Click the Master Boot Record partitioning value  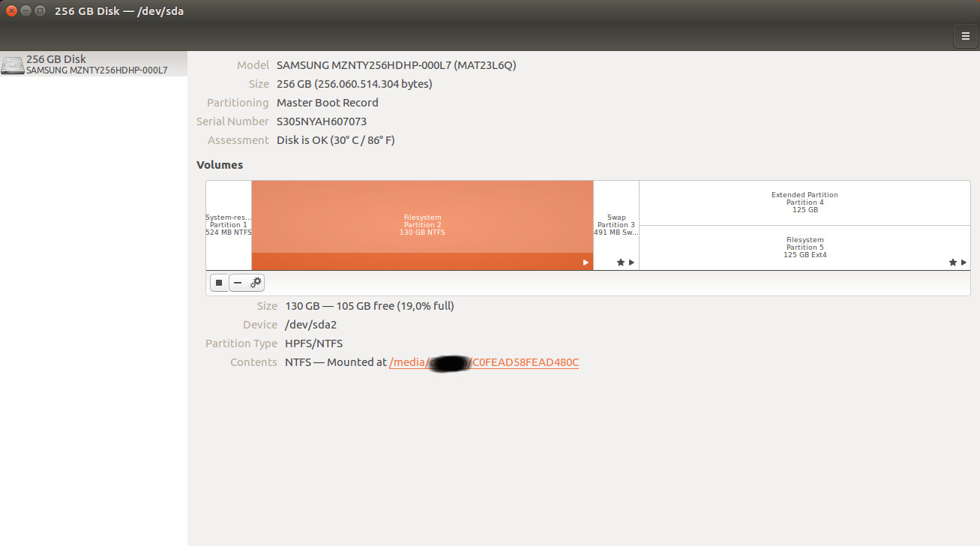coord(328,103)
